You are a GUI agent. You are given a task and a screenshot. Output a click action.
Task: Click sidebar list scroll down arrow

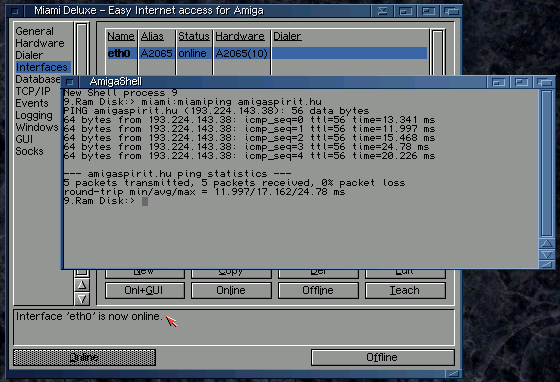click(x=82, y=299)
